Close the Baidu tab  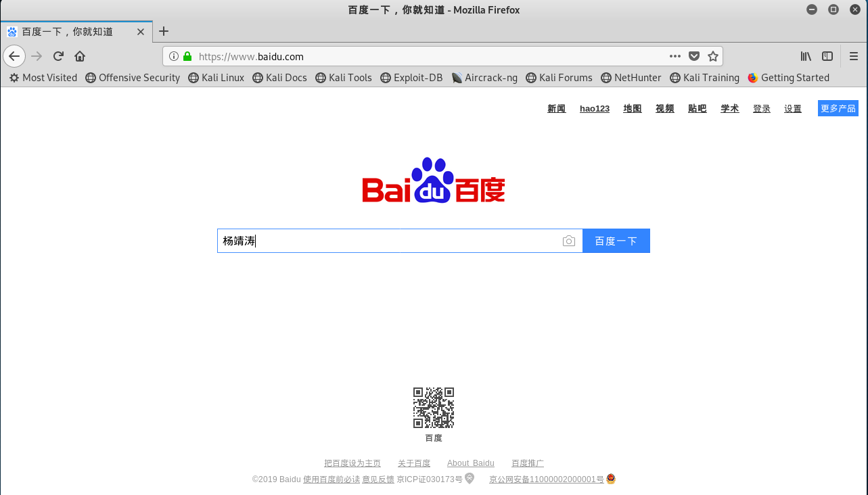141,32
